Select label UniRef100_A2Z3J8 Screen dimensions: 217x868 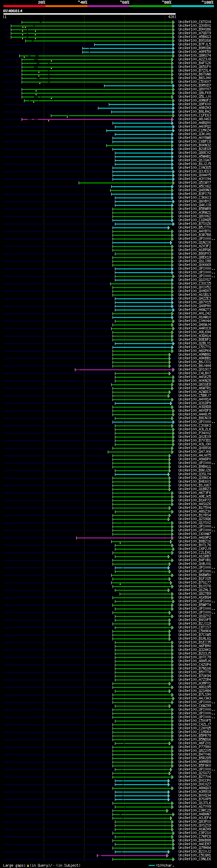195,59
